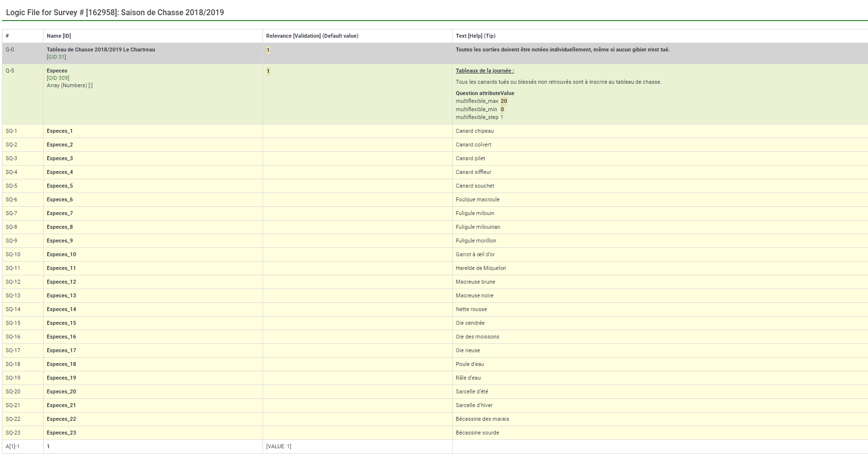The image size is (868, 460).
Task: Click the 'Relevance [Validation] (Default value)' header
Action: click(x=312, y=36)
